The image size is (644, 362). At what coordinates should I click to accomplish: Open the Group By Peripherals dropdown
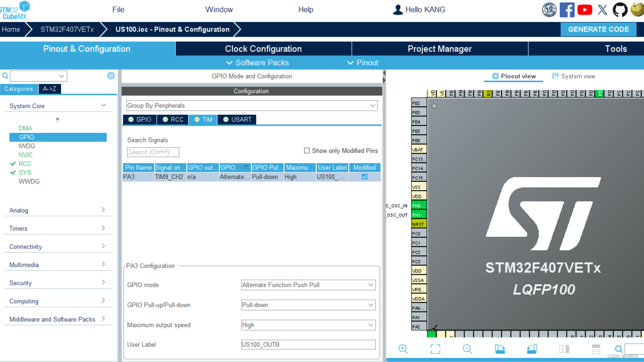pyautogui.click(x=252, y=106)
